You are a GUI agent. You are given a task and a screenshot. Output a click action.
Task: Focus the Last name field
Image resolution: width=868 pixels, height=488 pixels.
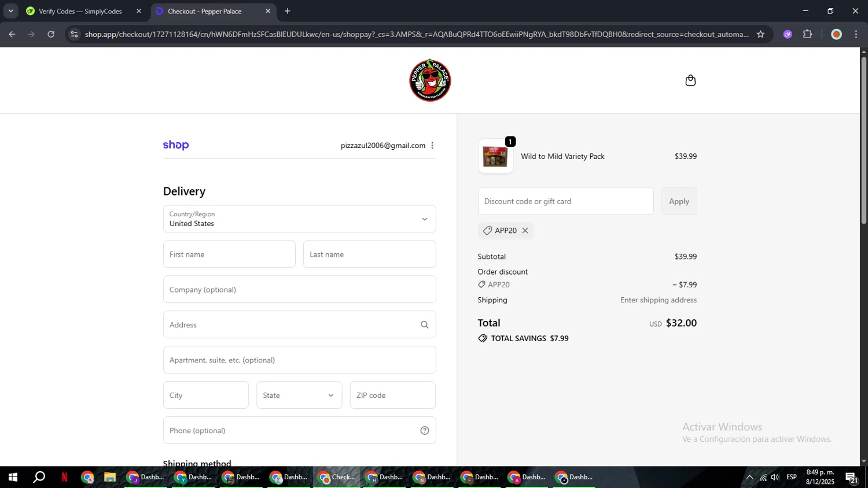[369, 254]
